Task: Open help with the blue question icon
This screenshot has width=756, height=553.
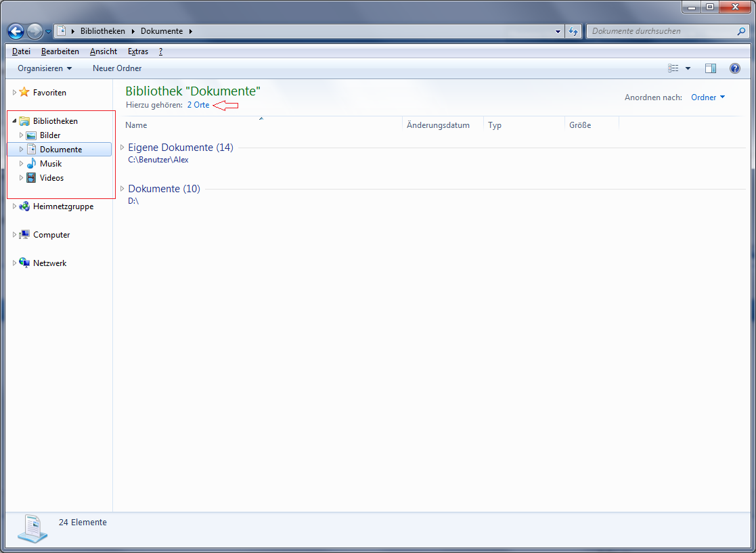Action: coord(735,68)
